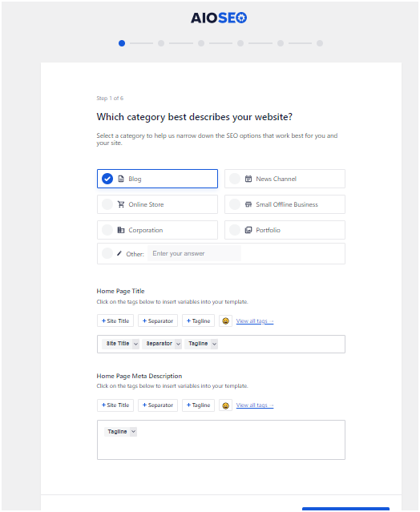
Task: Expand the Separator tag dropdown in title field
Action: coord(178,344)
